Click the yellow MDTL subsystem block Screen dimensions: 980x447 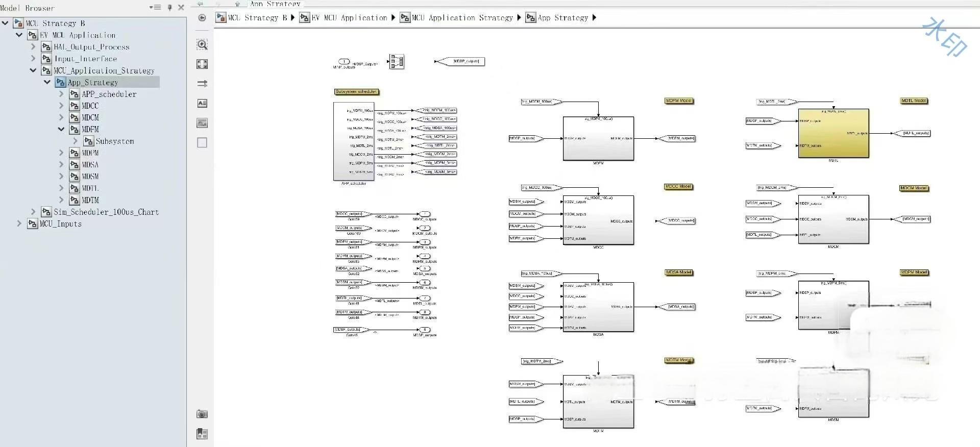[x=833, y=133]
